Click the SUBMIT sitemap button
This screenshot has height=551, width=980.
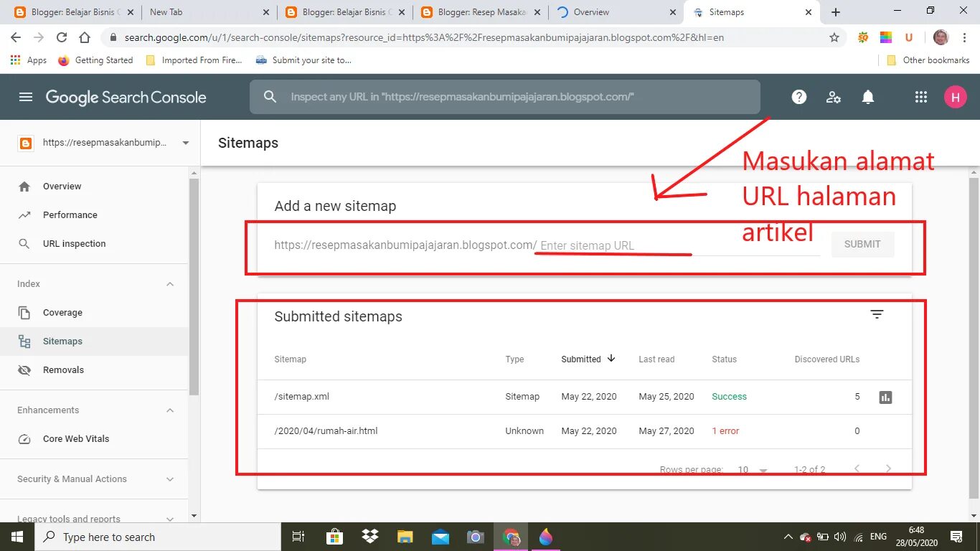pyautogui.click(x=862, y=245)
